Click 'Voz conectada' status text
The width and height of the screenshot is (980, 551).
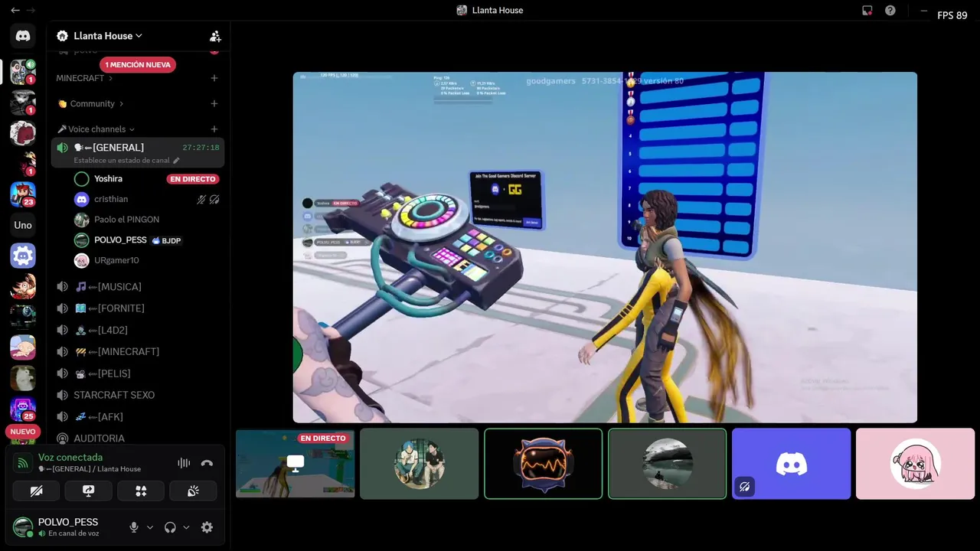coord(70,458)
